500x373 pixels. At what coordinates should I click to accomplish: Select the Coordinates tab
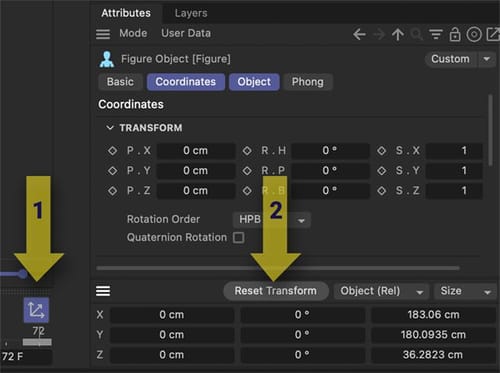186,82
